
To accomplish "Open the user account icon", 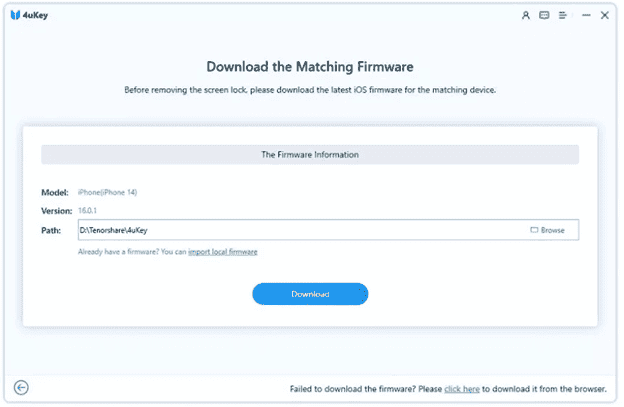I will coord(526,15).
